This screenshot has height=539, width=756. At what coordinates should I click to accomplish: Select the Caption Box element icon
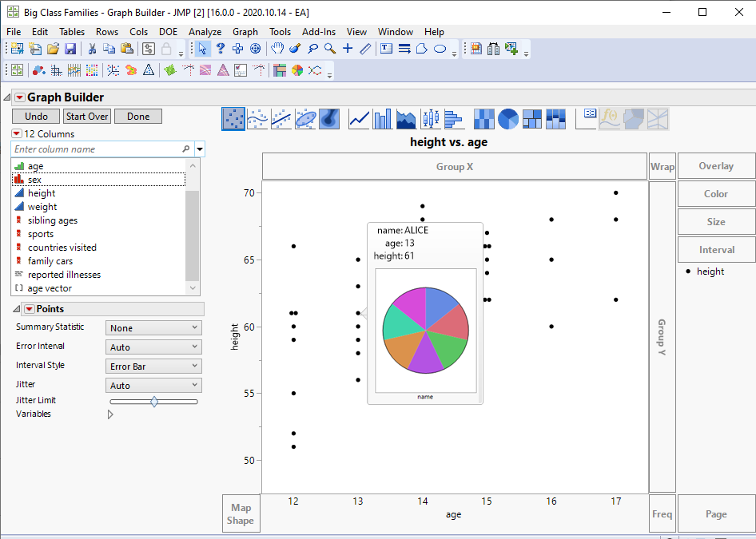tap(587, 119)
